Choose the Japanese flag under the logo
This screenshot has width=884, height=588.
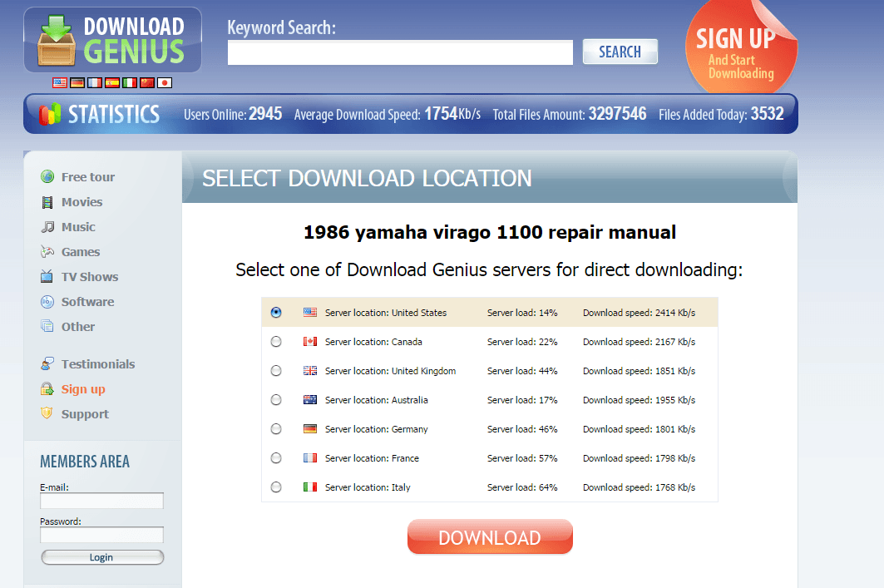(x=165, y=82)
